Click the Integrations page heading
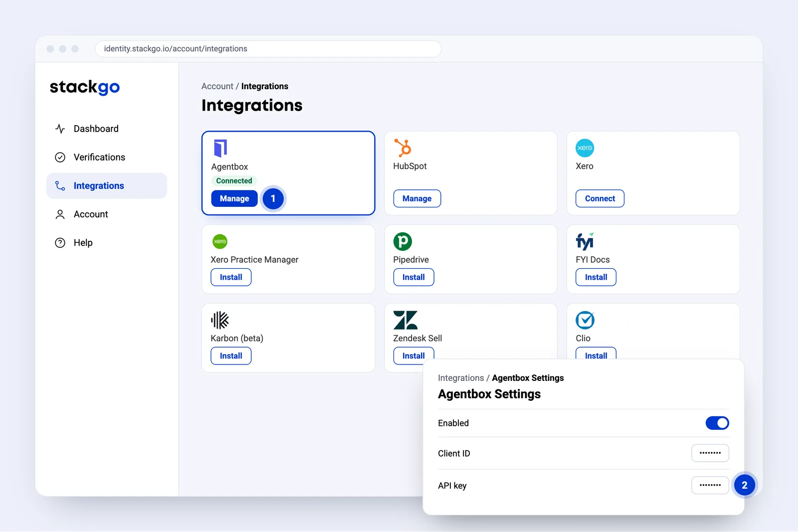This screenshot has width=798, height=532. tap(252, 105)
